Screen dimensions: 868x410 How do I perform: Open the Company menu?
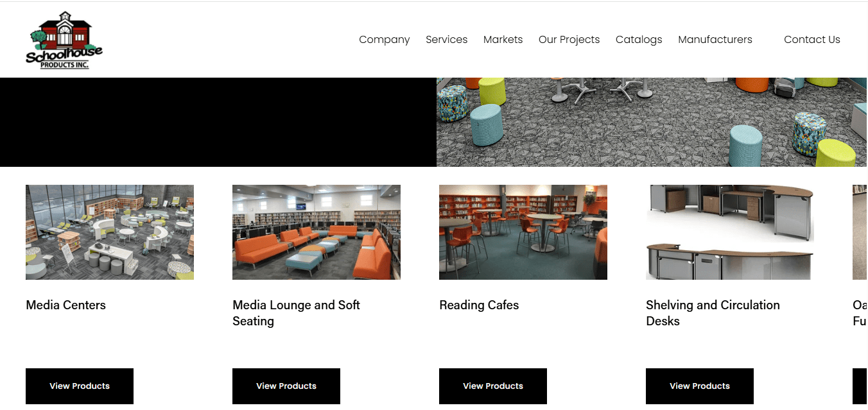[x=384, y=40]
